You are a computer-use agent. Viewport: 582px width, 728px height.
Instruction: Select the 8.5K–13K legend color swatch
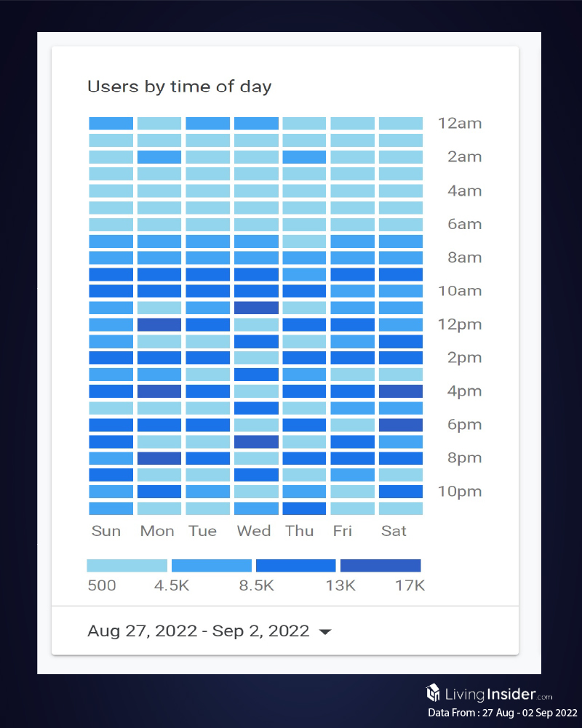[296, 566]
